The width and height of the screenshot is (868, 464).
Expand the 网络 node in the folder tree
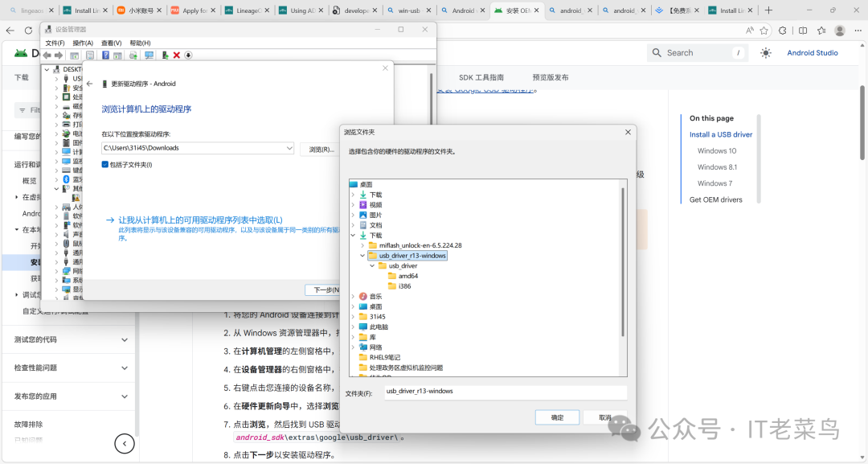(353, 347)
